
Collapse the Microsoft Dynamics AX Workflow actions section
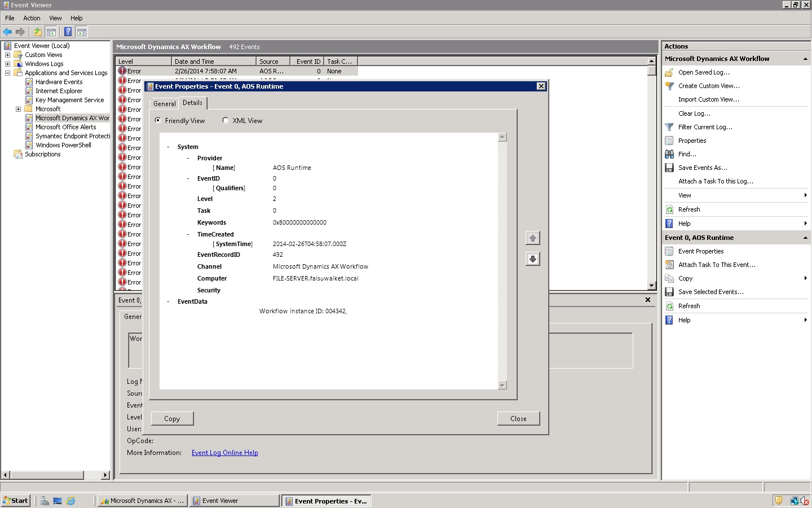[x=805, y=59]
